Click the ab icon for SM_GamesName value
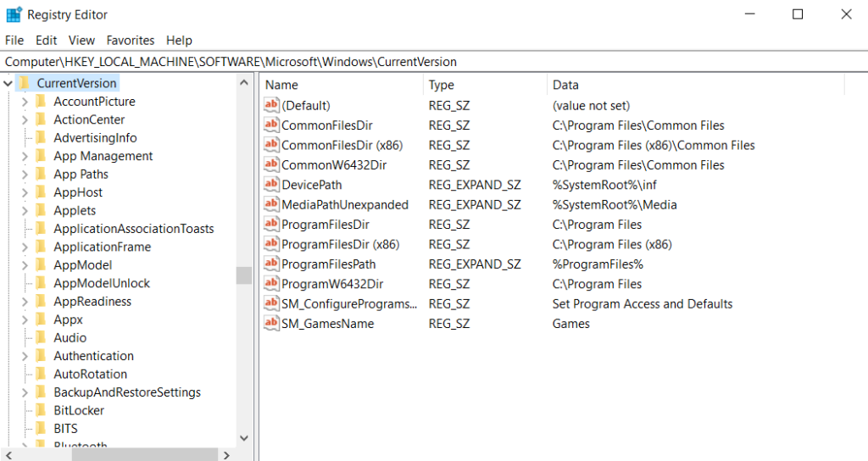The height and width of the screenshot is (461, 868). [x=271, y=324]
